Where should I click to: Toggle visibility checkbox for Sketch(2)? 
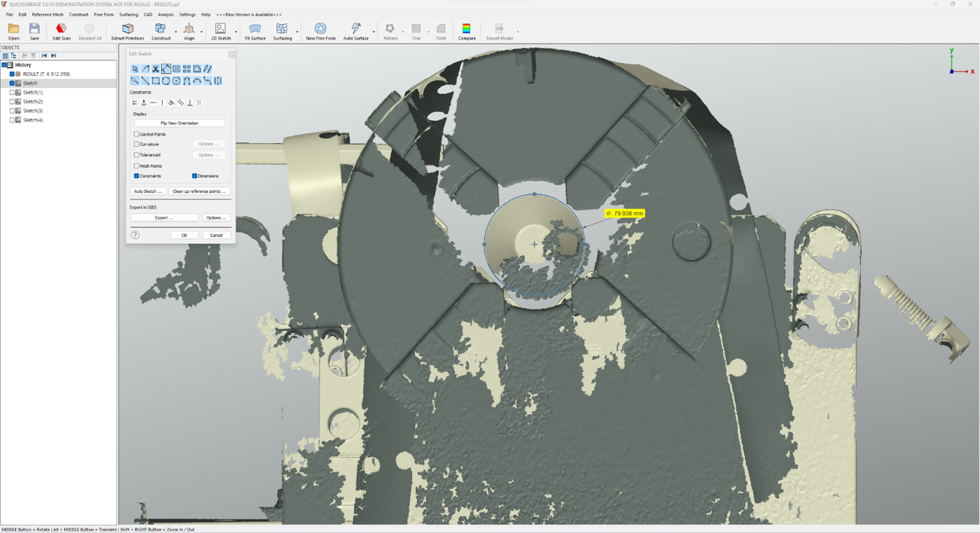pos(12,102)
